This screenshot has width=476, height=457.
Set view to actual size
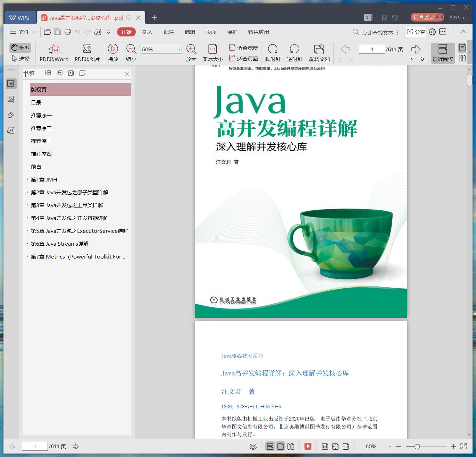click(212, 53)
